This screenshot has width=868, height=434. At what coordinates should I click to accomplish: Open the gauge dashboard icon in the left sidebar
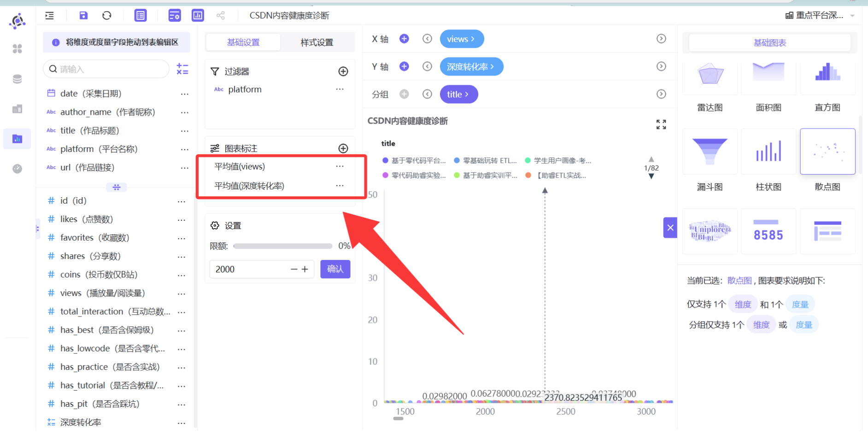click(x=18, y=169)
